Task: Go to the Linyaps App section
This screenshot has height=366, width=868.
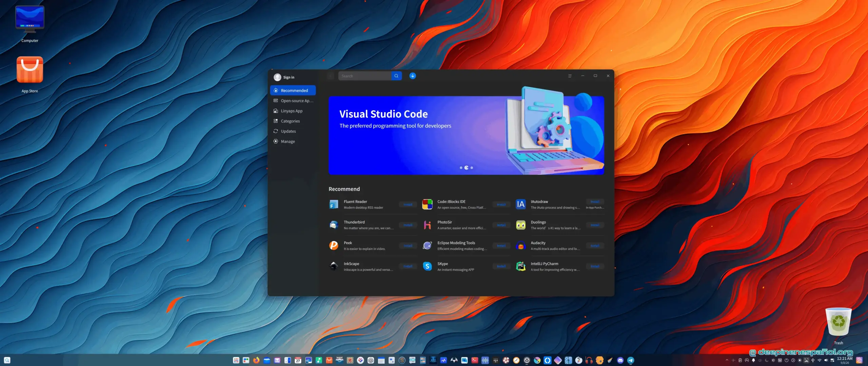Action: (x=293, y=111)
